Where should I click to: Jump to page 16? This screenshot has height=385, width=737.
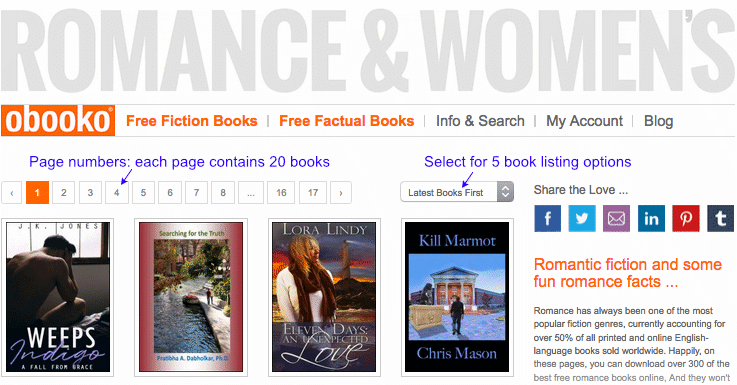[x=281, y=193]
